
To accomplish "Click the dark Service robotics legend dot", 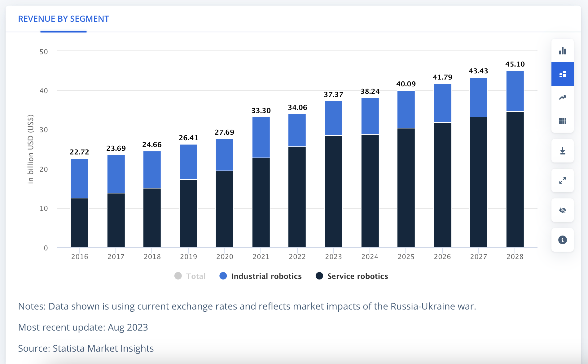I will [x=319, y=276].
